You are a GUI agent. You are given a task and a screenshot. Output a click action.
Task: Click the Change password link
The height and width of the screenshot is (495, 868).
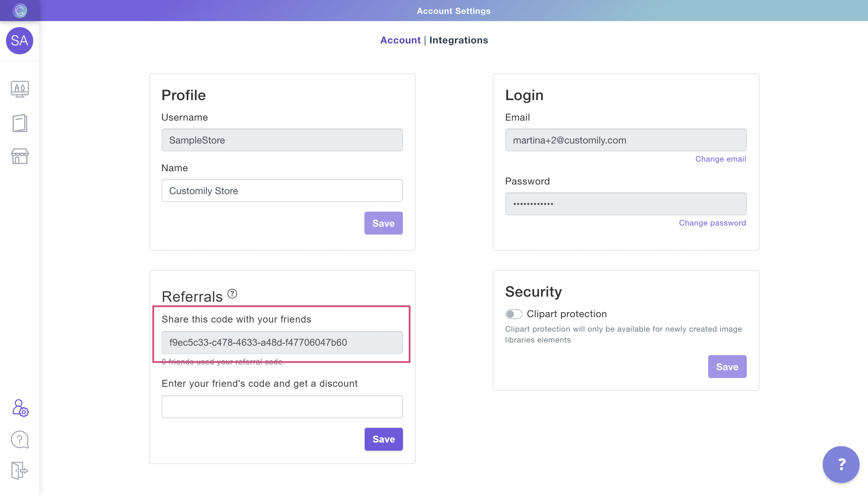click(x=712, y=223)
